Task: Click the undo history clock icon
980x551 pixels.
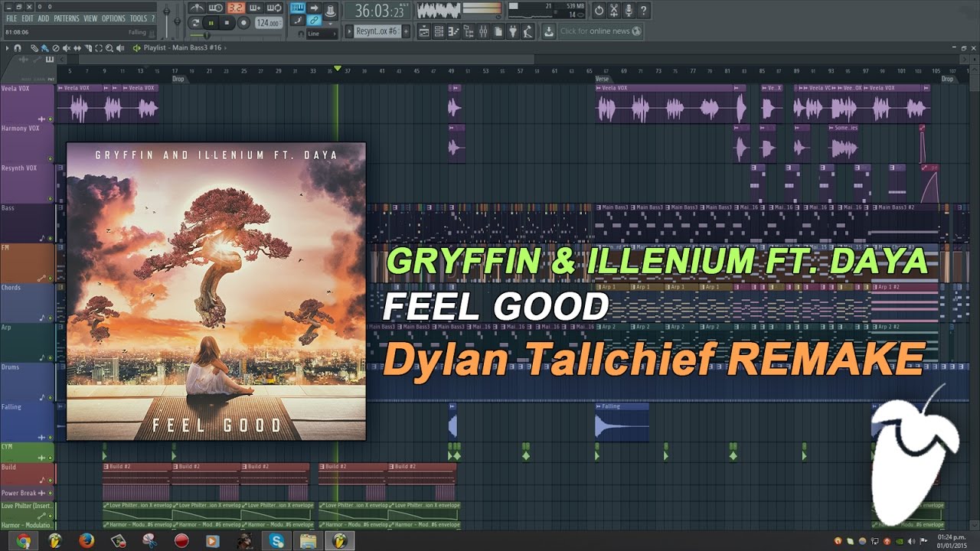Action: point(599,11)
